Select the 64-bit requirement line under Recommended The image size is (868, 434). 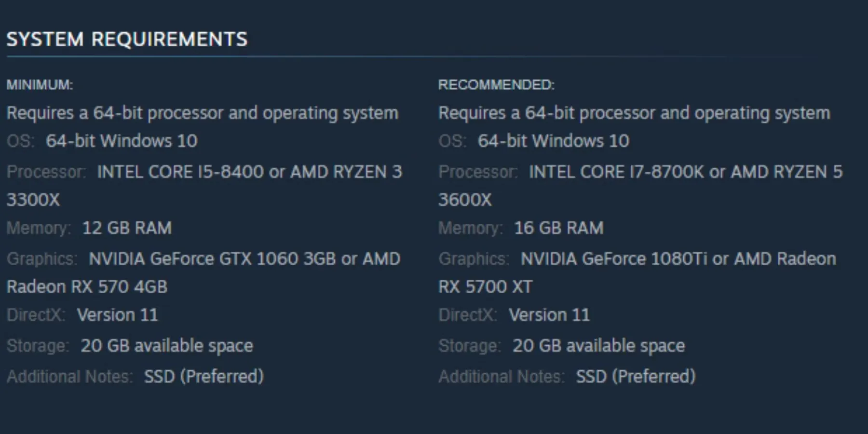634,113
